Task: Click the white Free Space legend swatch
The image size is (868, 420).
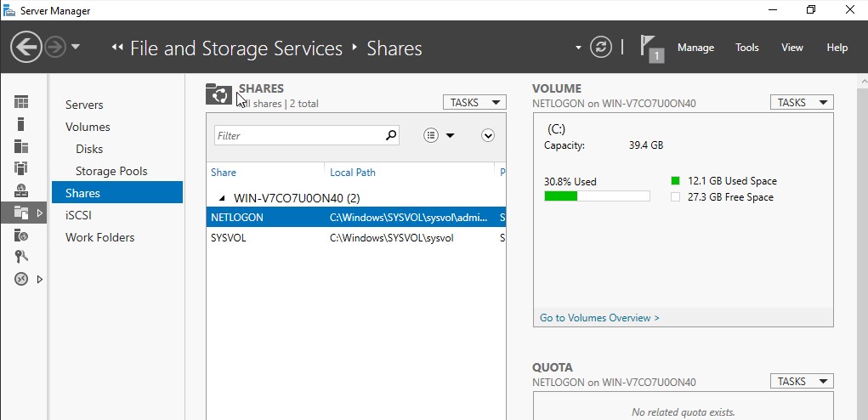Action: (x=675, y=197)
